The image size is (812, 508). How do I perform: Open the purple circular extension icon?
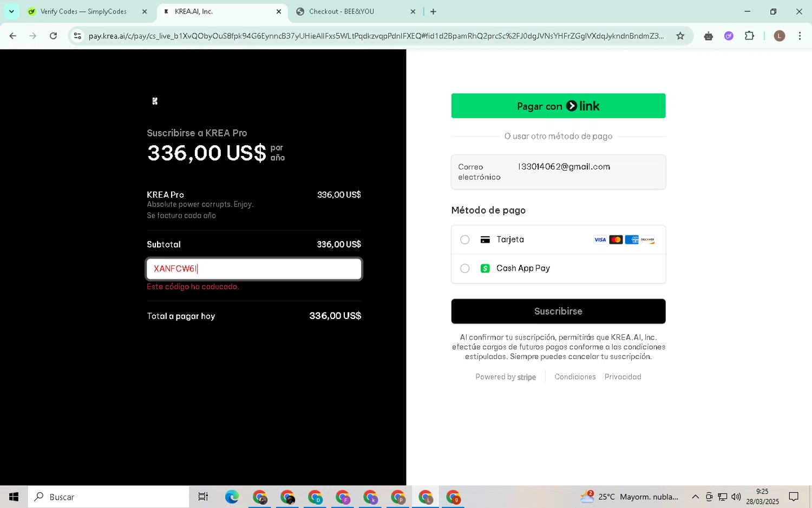(729, 36)
